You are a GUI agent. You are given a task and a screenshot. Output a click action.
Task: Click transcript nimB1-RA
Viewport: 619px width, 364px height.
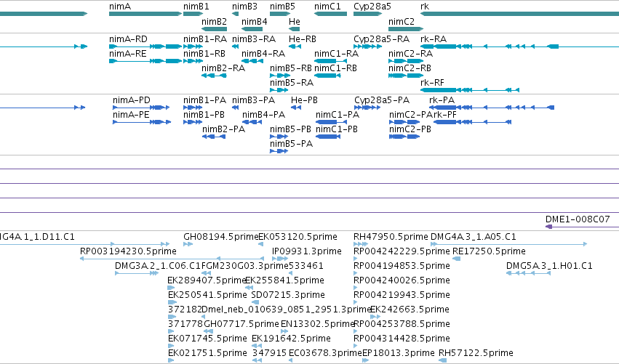(x=193, y=46)
